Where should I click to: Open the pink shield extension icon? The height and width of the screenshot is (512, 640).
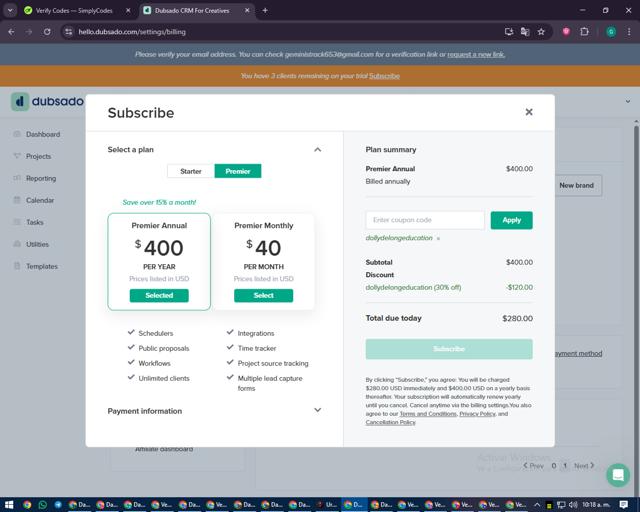pos(566,32)
